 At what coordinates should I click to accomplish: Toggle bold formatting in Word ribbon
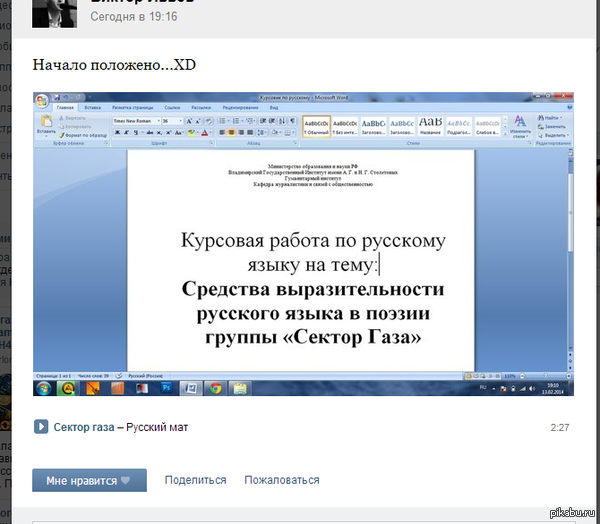click(x=117, y=132)
